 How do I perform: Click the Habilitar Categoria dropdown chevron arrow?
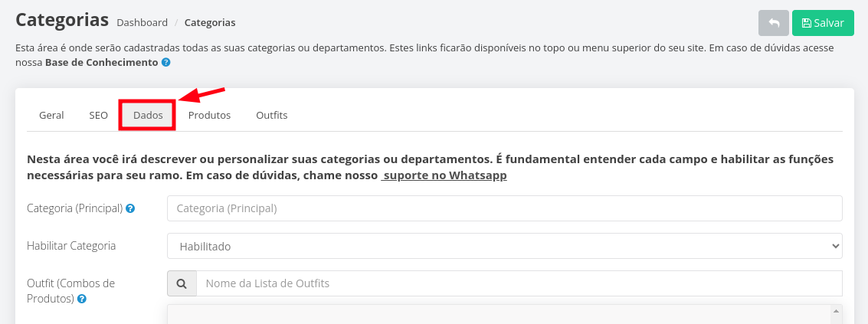[x=835, y=247]
